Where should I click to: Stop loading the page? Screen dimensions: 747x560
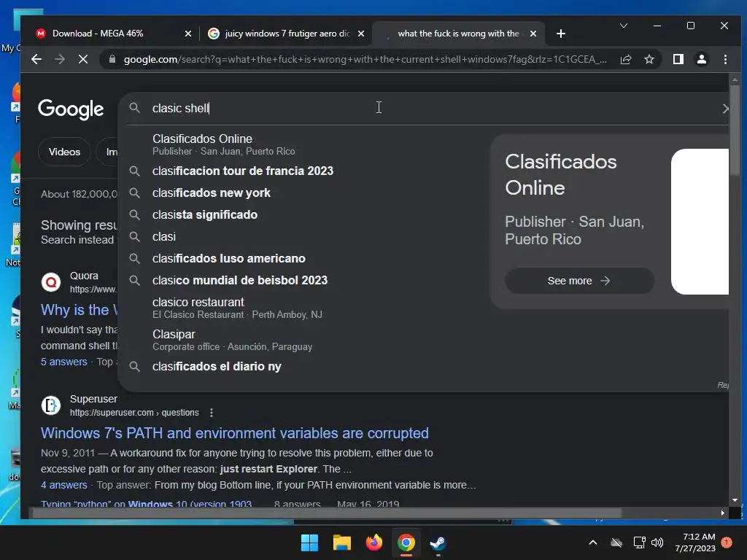83,59
